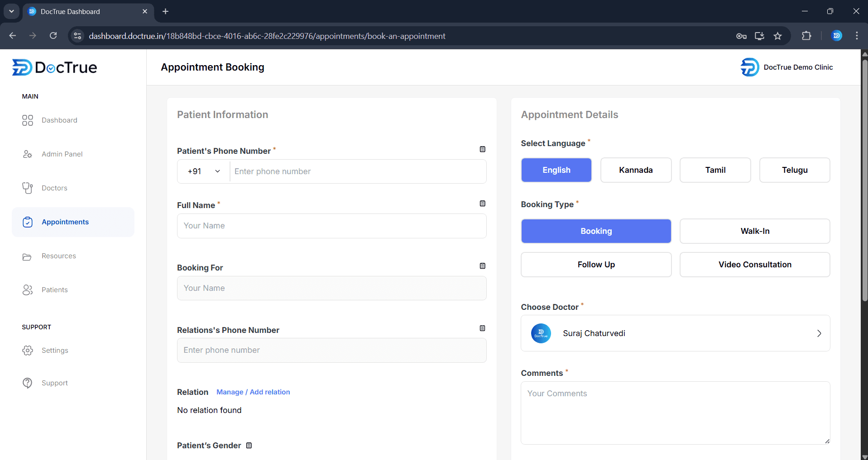The width and height of the screenshot is (868, 460).
Task: Click Suraj Chaturvedi's doctor avatar
Action: coord(541,333)
